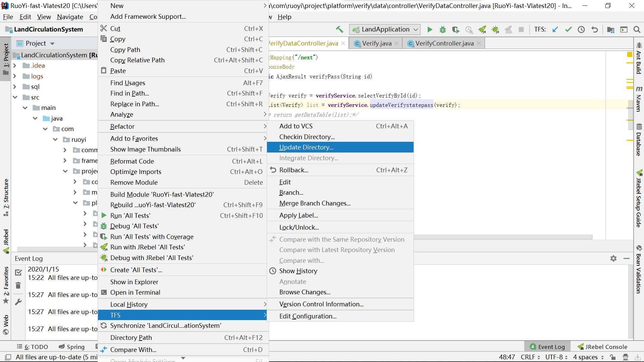Click the yellow inspection status indicator

630,55
